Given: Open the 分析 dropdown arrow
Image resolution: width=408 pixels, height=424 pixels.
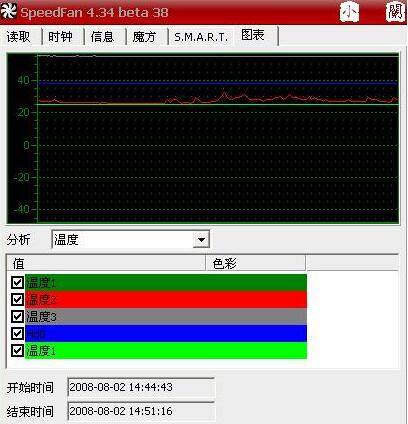Looking at the screenshot, I should (201, 239).
